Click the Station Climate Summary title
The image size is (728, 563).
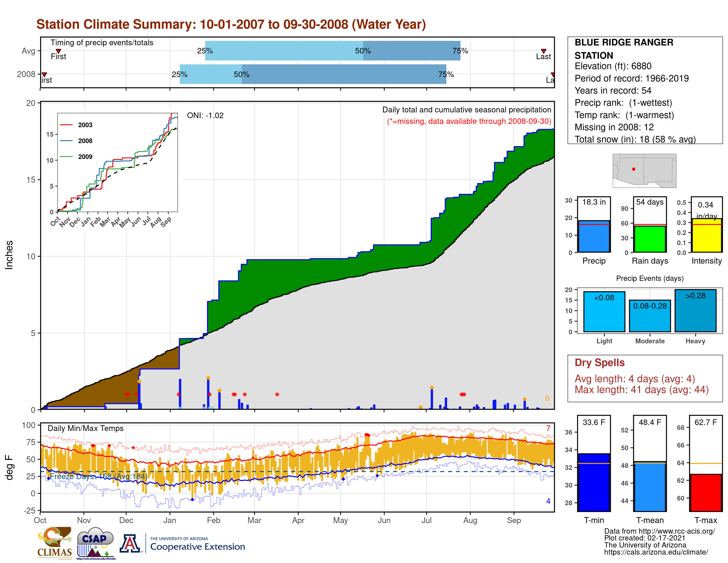pyautogui.click(x=231, y=24)
